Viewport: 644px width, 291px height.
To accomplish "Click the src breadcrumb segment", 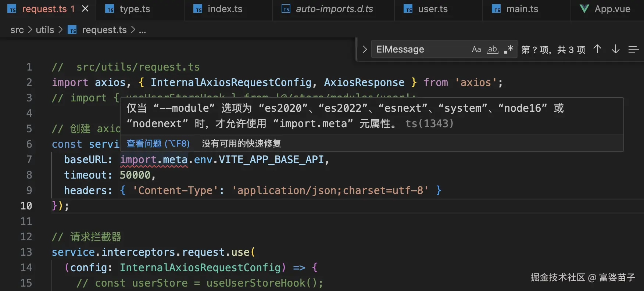I will [17, 30].
